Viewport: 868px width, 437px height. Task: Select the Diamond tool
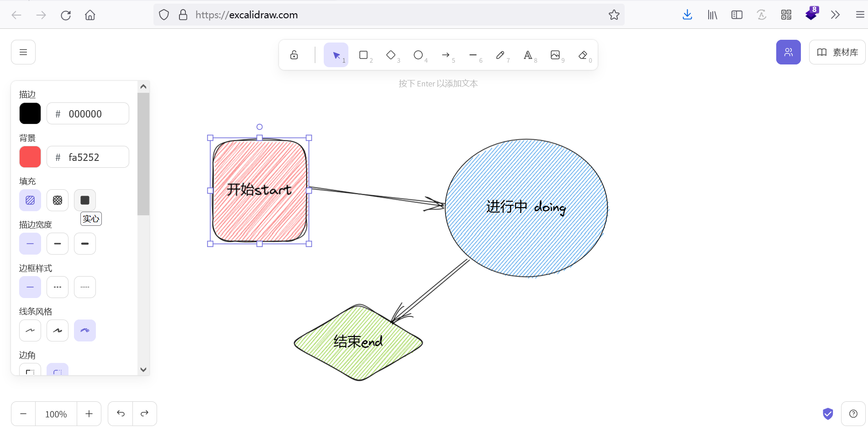391,55
